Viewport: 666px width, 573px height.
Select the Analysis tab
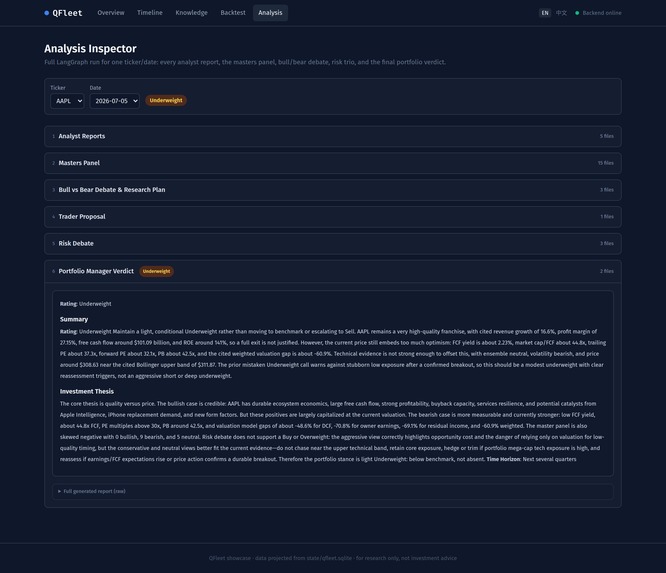270,13
